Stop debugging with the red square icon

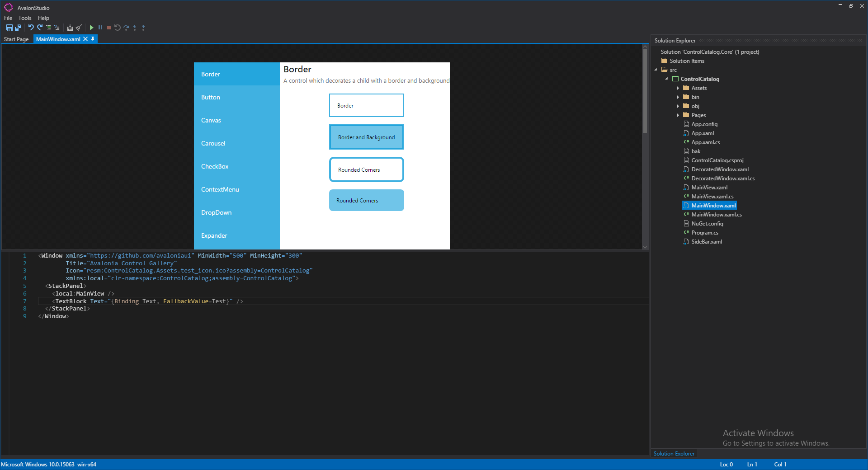pyautogui.click(x=109, y=28)
